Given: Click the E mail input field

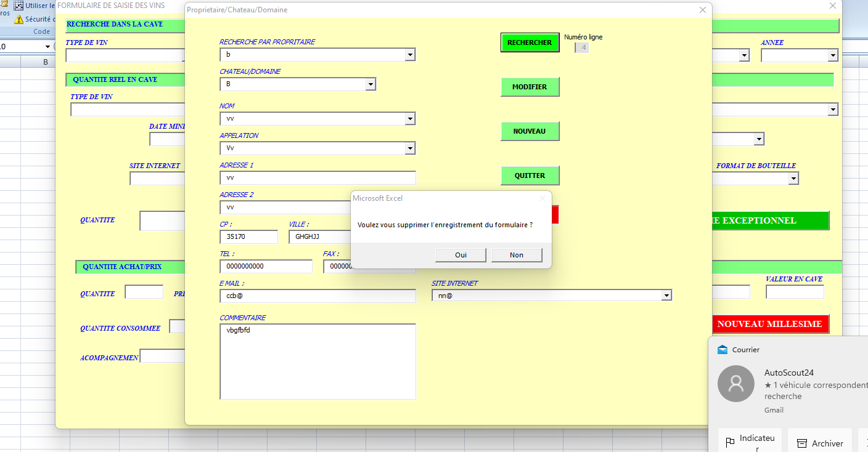Looking at the screenshot, I should point(317,296).
